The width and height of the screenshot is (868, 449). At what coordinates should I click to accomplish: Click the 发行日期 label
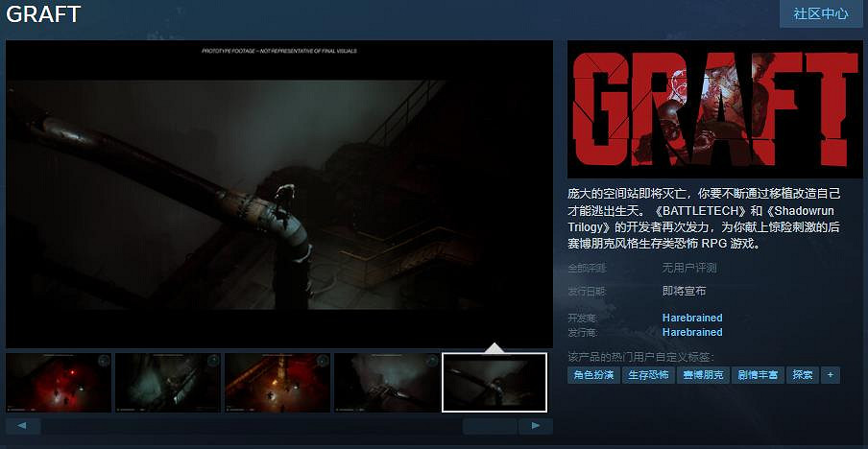588,291
